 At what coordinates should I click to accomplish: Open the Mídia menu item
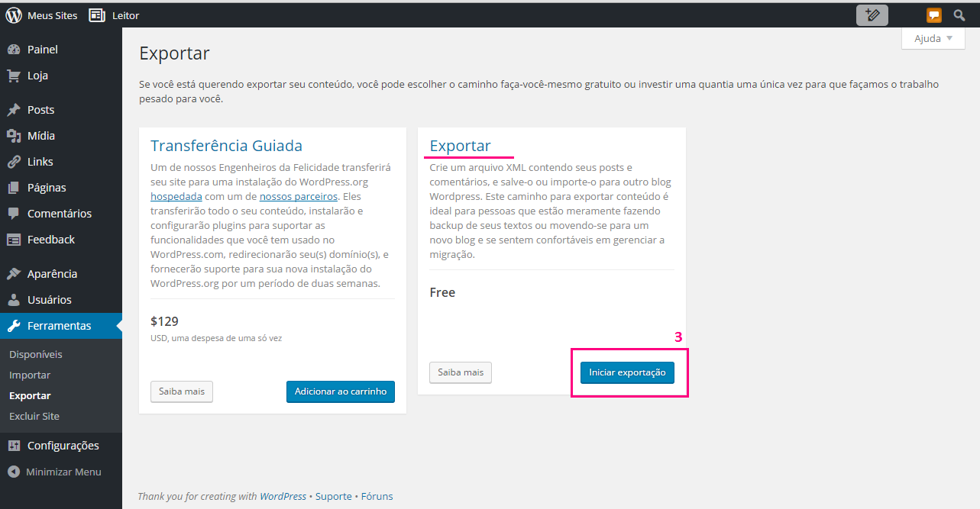[61, 136]
